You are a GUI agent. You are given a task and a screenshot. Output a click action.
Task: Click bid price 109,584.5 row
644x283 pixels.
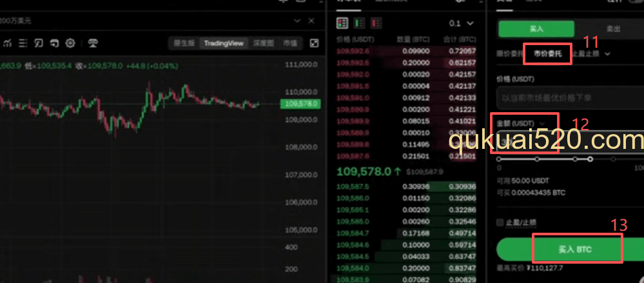(x=406, y=257)
